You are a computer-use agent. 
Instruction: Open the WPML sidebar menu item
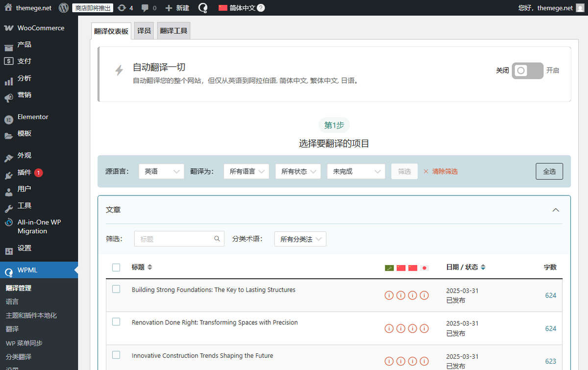click(x=39, y=270)
